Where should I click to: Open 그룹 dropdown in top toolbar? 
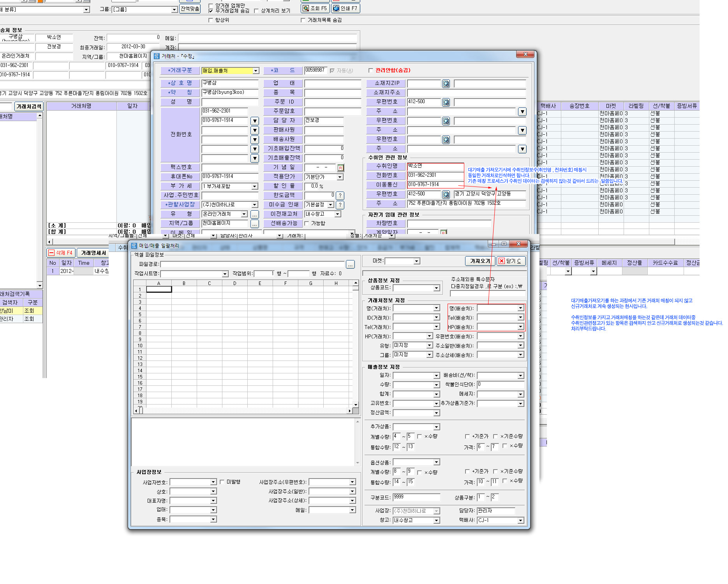point(175,10)
